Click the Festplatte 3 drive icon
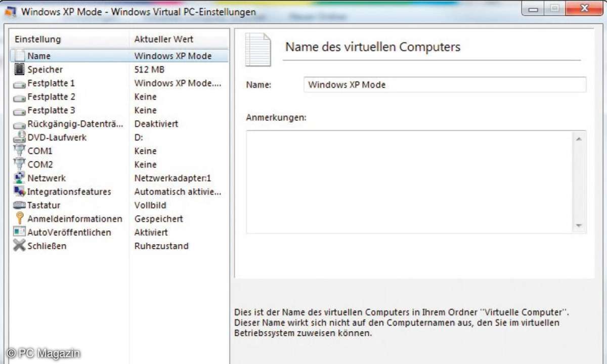Viewport: 607px width, 364px height. click(19, 111)
